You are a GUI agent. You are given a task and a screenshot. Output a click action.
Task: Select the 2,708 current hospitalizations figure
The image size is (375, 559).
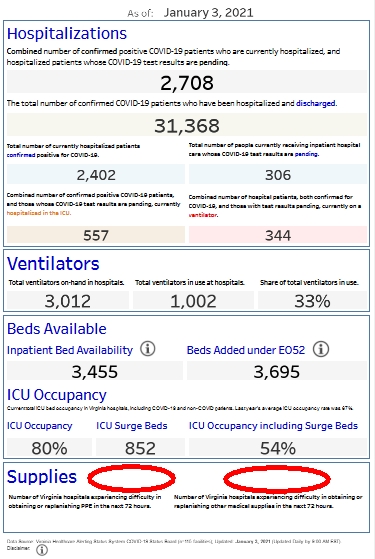[187, 82]
